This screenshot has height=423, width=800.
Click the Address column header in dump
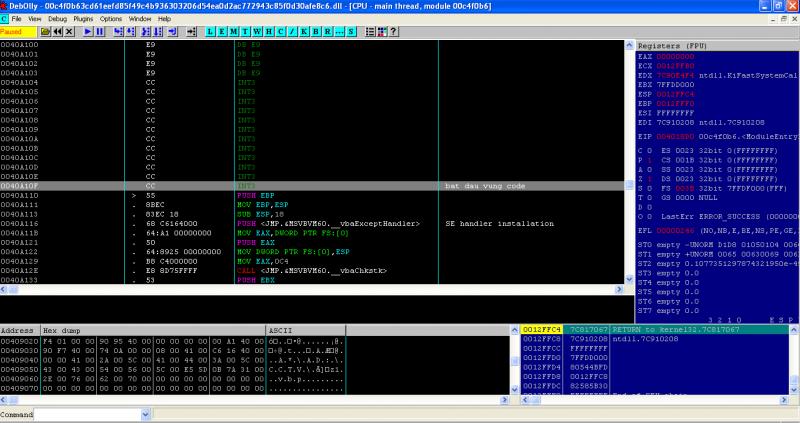pyautogui.click(x=20, y=330)
